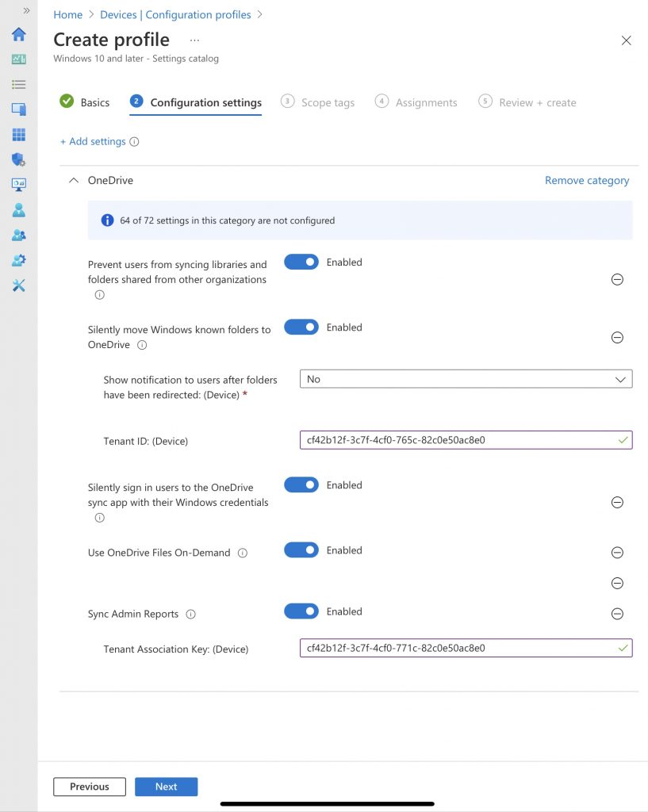Toggle Use OneDrive Files On-Demand switch

pyautogui.click(x=301, y=550)
